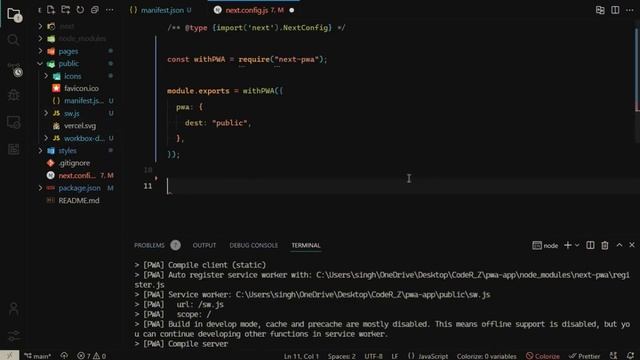Select the Terminal panel tab
This screenshot has width=640, height=360.
(x=306, y=245)
